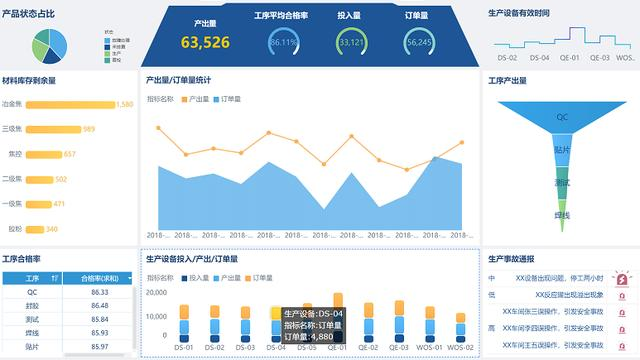Click the QC funnel segment
640x360 pixels.
point(562,117)
